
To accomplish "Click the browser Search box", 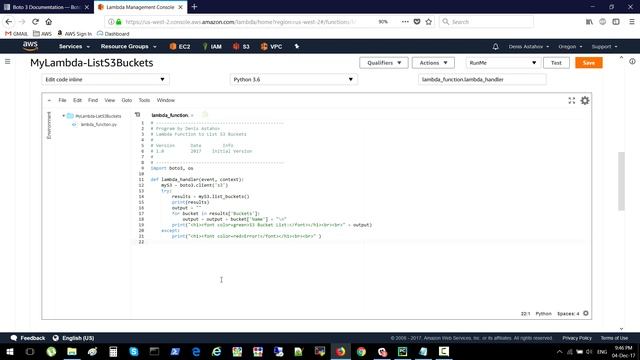I will point(486,22).
